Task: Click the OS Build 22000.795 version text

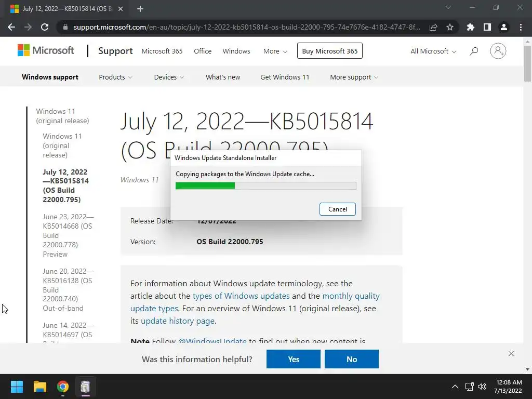Action: 230,242
